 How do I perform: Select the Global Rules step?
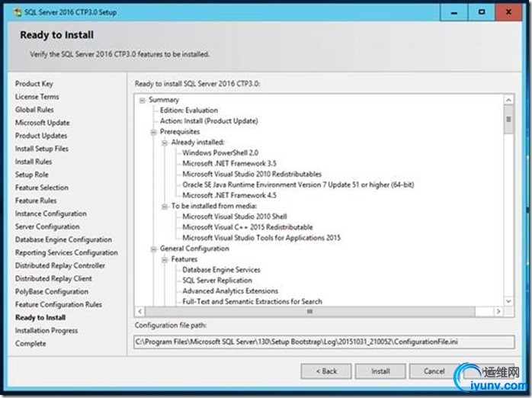click(34, 110)
